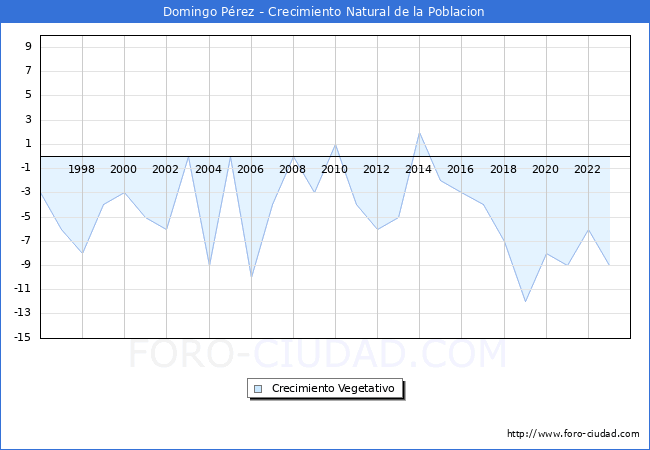
Task: Click the y-axis value -1
Action: pos(26,167)
